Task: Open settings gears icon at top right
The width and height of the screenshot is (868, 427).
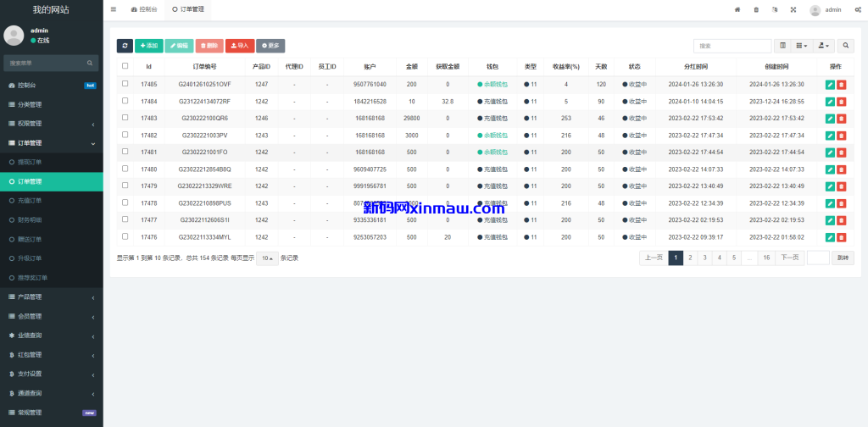Action: click(x=858, y=10)
